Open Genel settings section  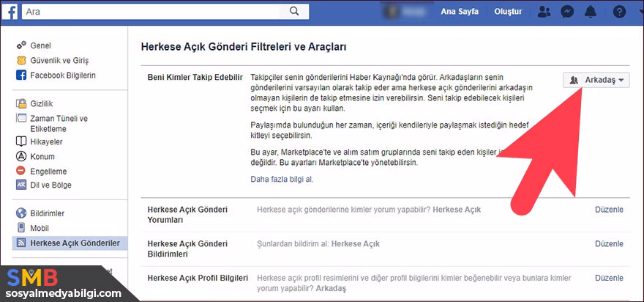[x=41, y=45]
